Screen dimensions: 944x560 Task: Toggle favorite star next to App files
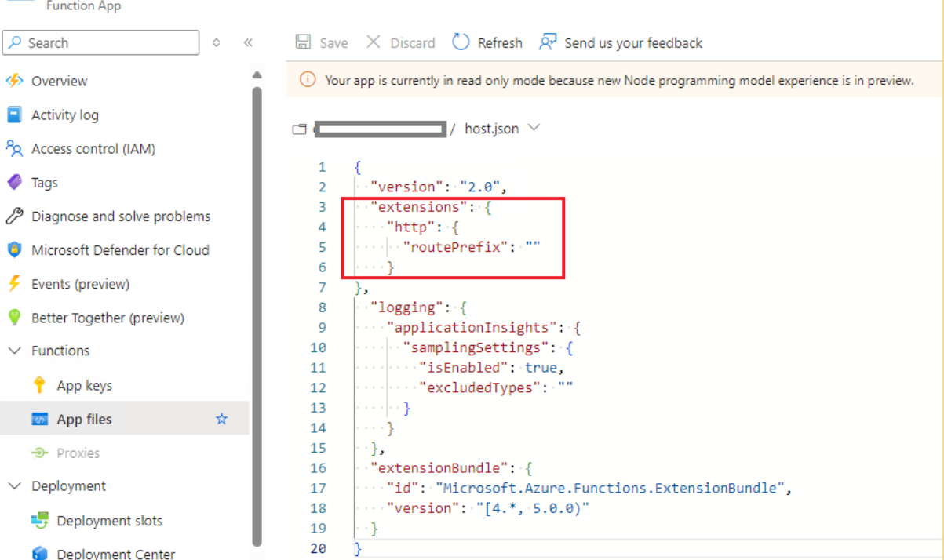pos(221,419)
